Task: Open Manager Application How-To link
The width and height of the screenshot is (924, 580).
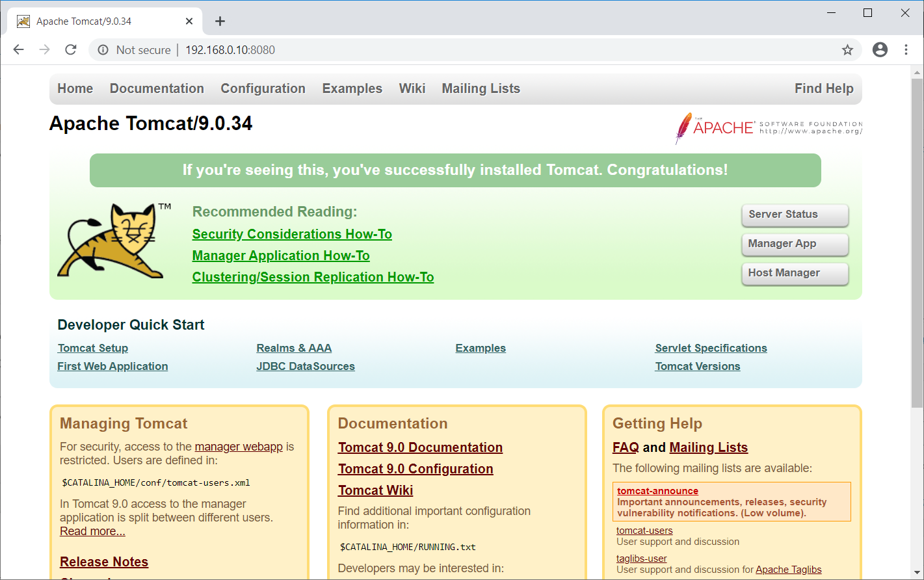Action: (x=281, y=256)
